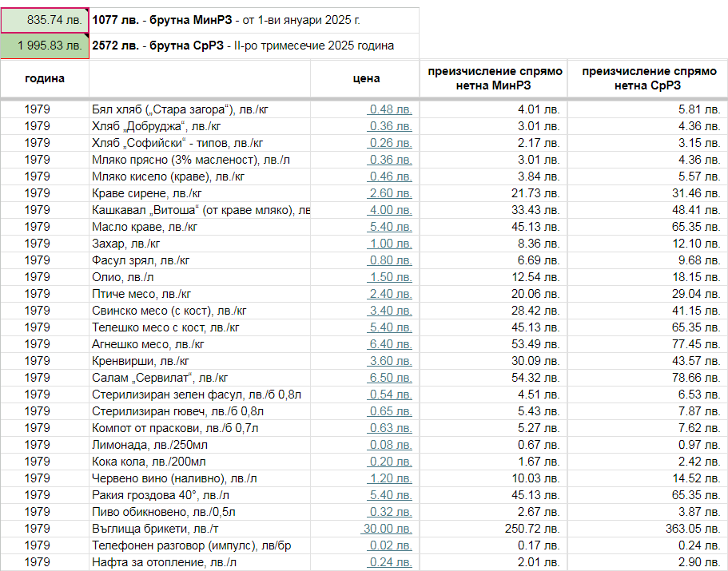Select the 'Лимонада, лв./250мл' cell
The image size is (728, 571).
[x=200, y=445]
